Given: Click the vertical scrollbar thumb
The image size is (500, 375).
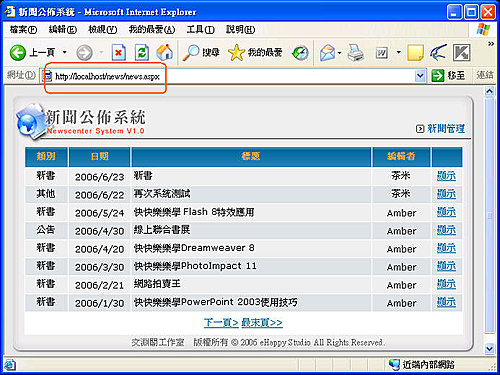Looking at the screenshot, I should tap(489, 215).
